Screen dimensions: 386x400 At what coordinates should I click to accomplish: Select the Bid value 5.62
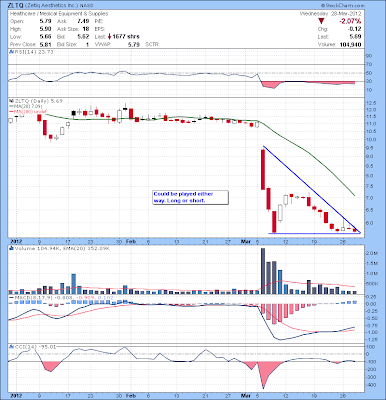pyautogui.click(x=83, y=37)
